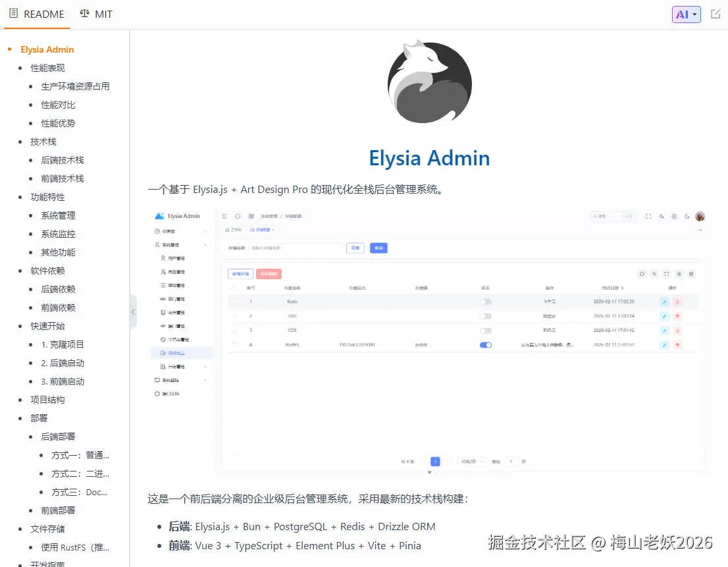Check the COS row checkbox
728x567 pixels.
coord(234,330)
